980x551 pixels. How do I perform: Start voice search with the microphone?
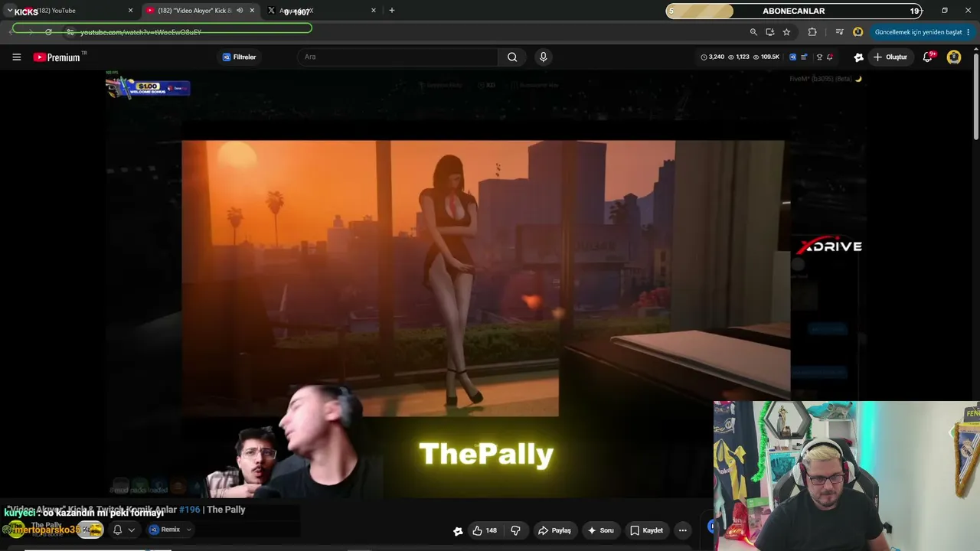click(x=543, y=57)
